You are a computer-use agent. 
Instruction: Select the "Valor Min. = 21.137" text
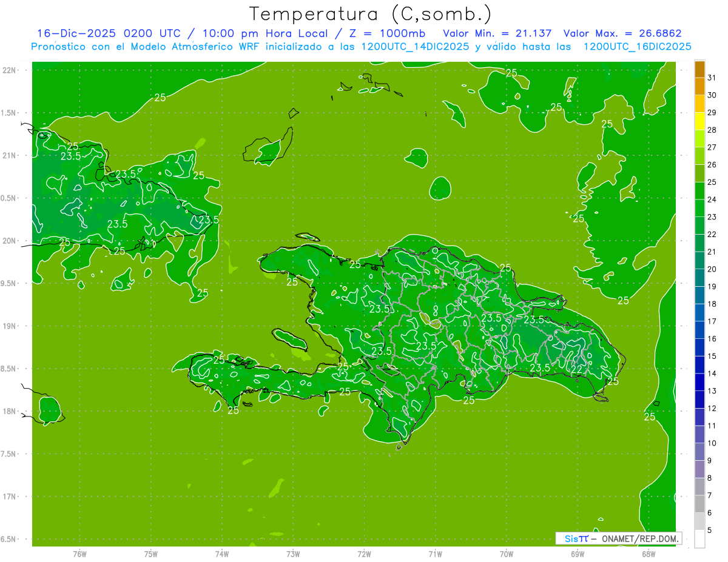(x=497, y=33)
